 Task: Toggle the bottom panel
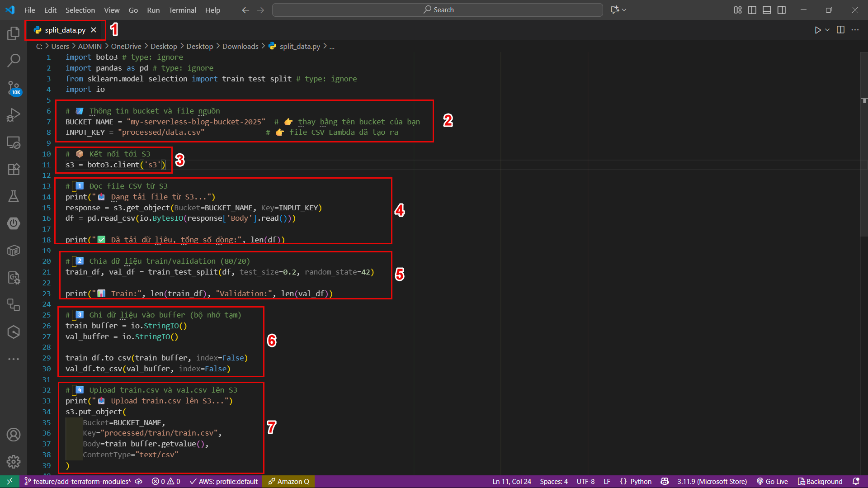coord(767,10)
